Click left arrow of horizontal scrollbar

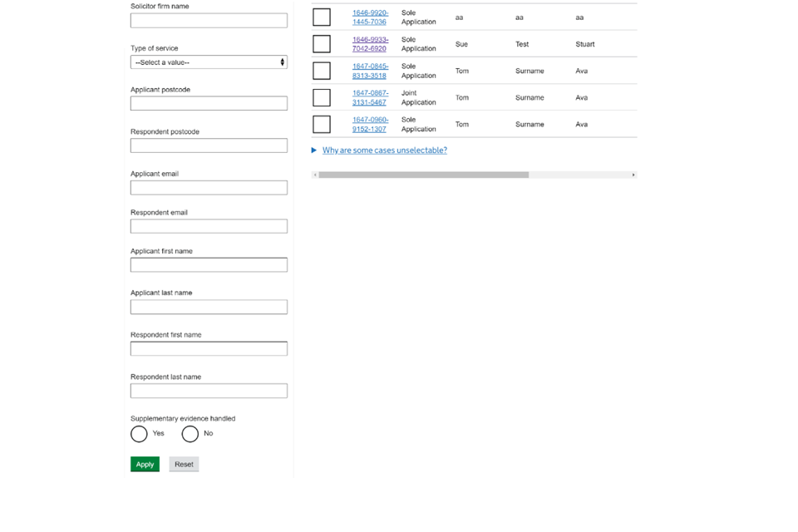click(315, 175)
